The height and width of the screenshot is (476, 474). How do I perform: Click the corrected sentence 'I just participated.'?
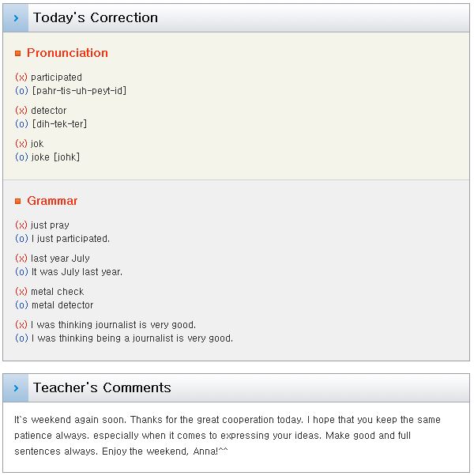(70, 239)
